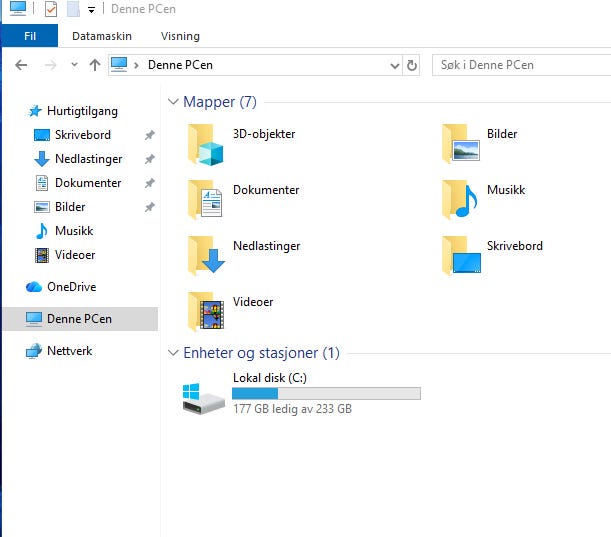Select the Dokumenter folder icon in Mapper
The width and height of the screenshot is (611, 537).
205,200
